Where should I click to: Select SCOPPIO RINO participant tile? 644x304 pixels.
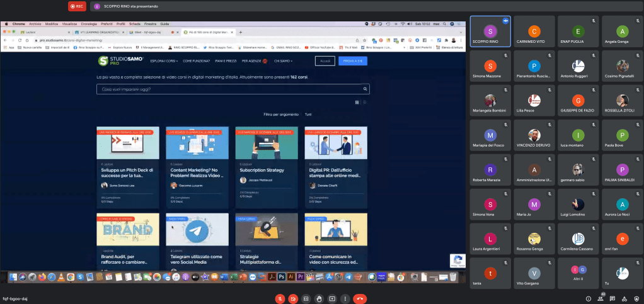click(x=490, y=35)
